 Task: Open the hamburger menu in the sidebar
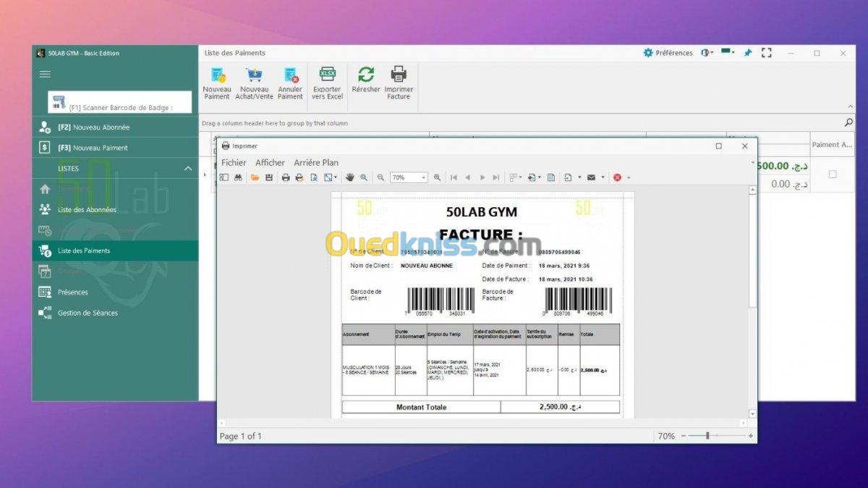coord(45,74)
